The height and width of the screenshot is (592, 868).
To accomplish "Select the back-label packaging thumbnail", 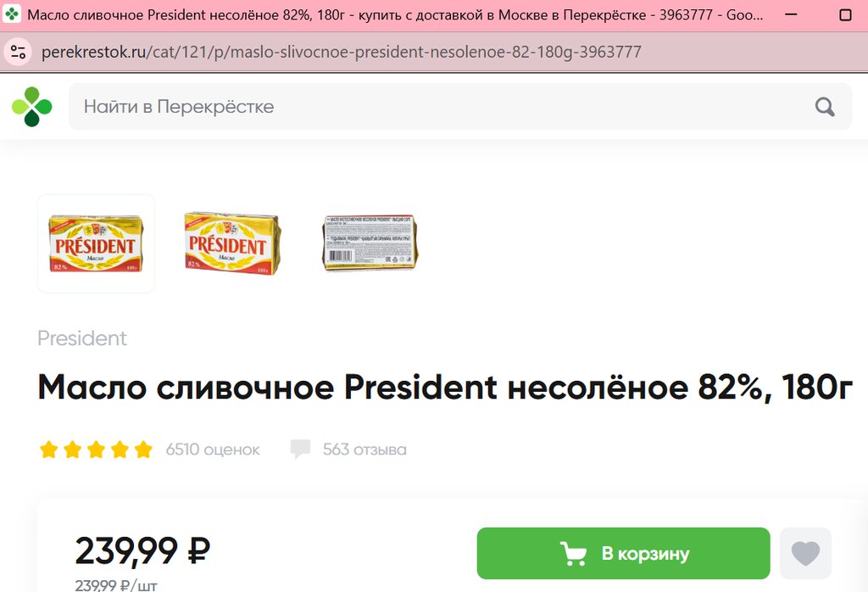I will tap(370, 243).
